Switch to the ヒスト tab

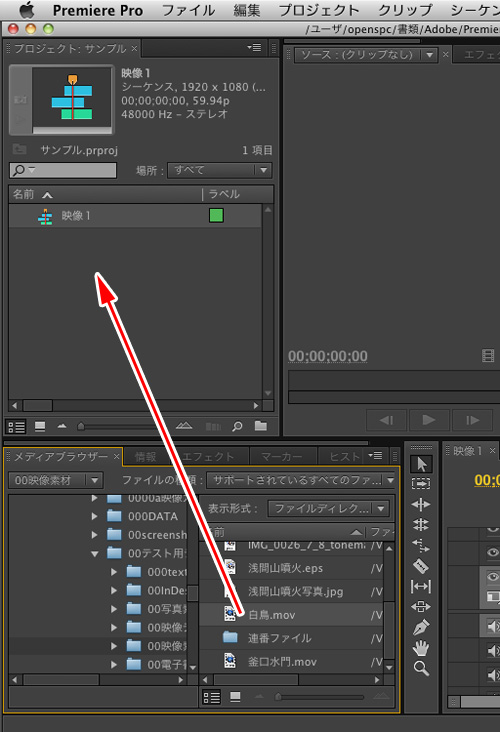(x=345, y=457)
